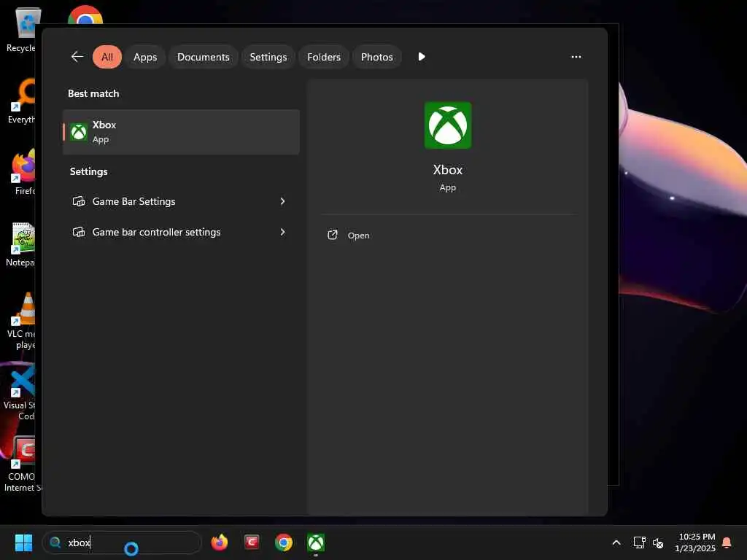Open Everything search shortcut on desktop
Screen dimensions: 747x560
click(23, 101)
